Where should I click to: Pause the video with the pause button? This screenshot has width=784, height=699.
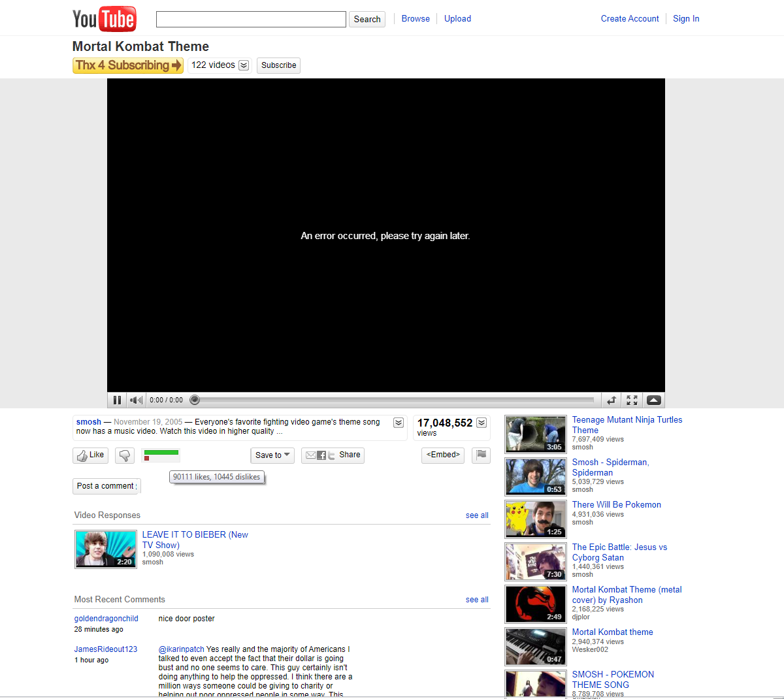[117, 400]
